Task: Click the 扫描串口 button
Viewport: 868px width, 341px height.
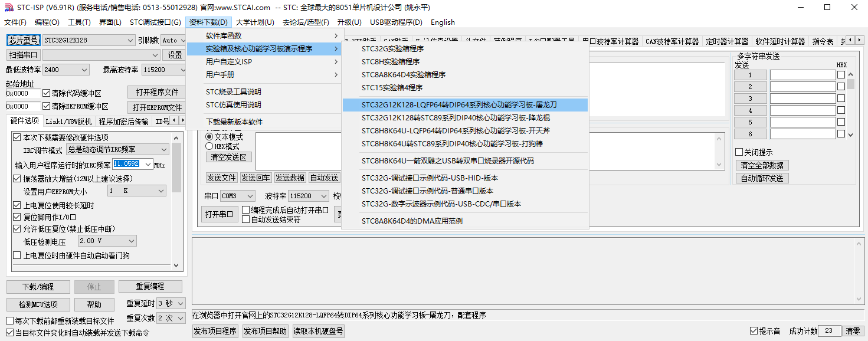Action: coord(24,55)
